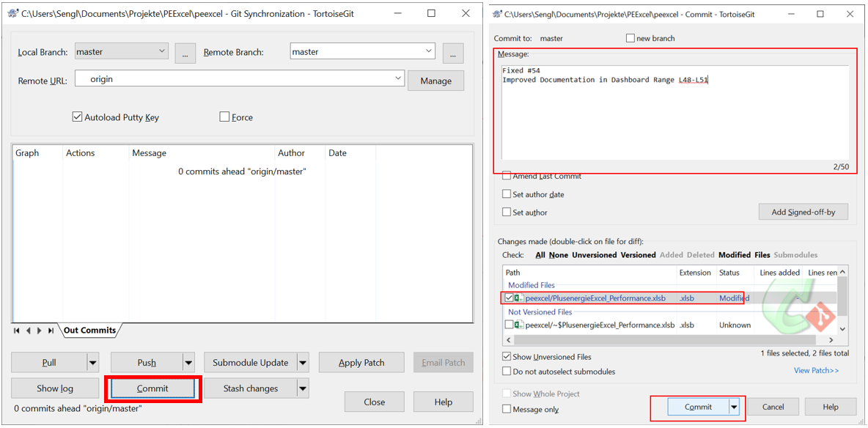Sort file list by Path column header

pyautogui.click(x=590, y=273)
